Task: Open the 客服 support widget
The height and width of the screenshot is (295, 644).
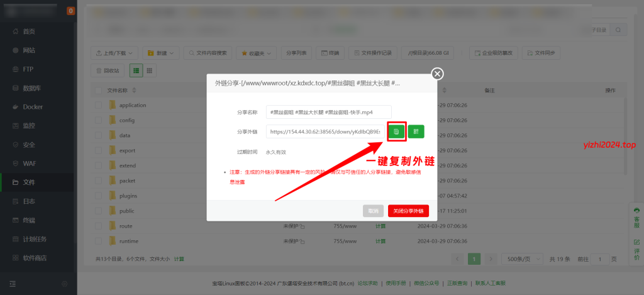Action: click(636, 218)
